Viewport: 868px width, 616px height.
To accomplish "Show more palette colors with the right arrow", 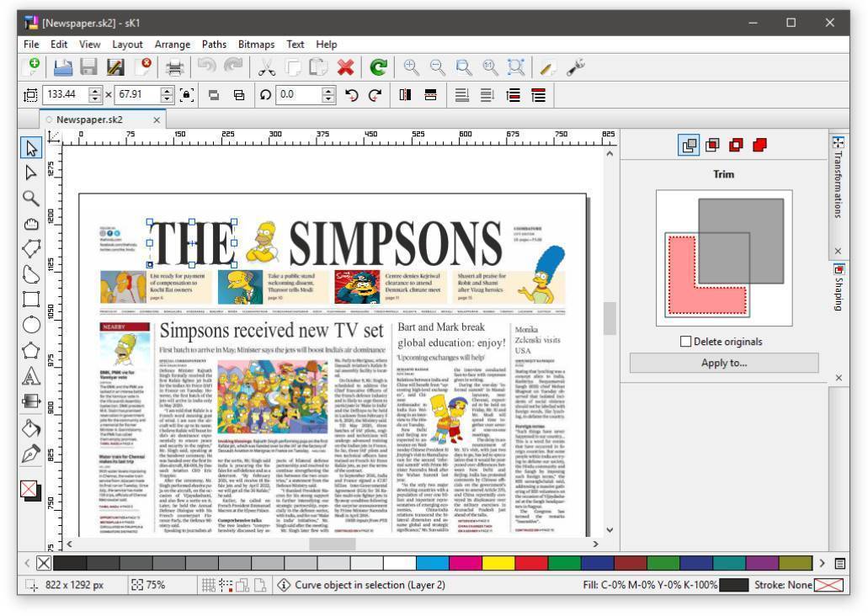I will click(x=822, y=564).
